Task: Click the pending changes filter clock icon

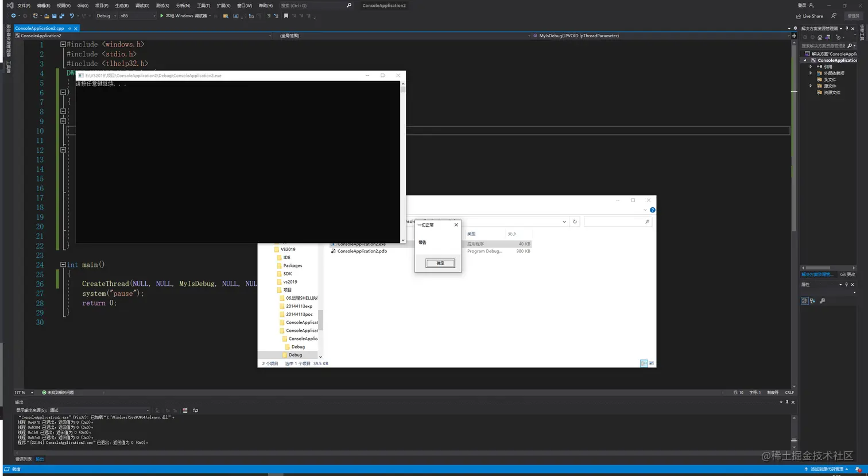Action: [x=838, y=37]
